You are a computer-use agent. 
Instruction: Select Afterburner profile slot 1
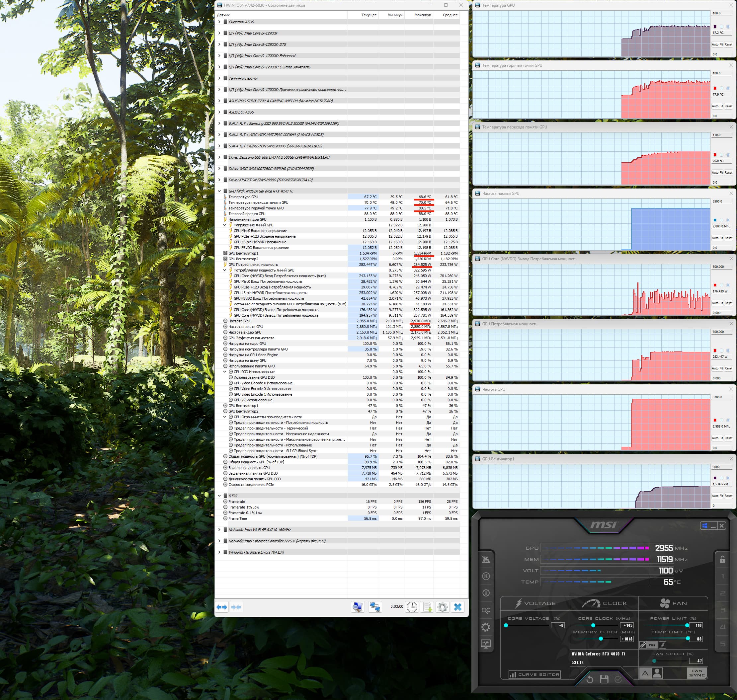pyautogui.click(x=722, y=576)
